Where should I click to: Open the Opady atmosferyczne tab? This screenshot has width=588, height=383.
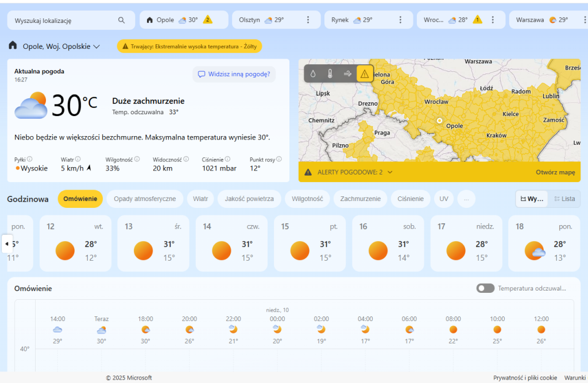(x=145, y=199)
